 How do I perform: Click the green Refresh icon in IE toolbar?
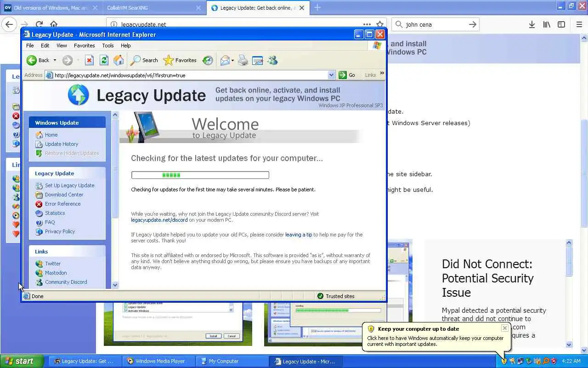click(104, 60)
